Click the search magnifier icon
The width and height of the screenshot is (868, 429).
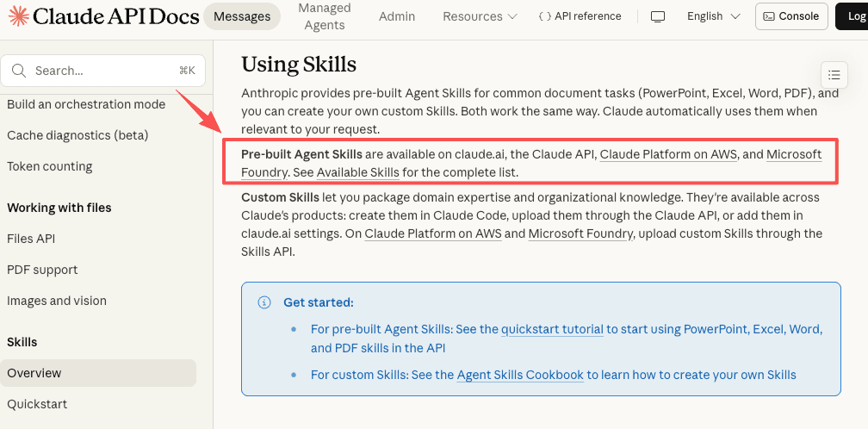(19, 71)
